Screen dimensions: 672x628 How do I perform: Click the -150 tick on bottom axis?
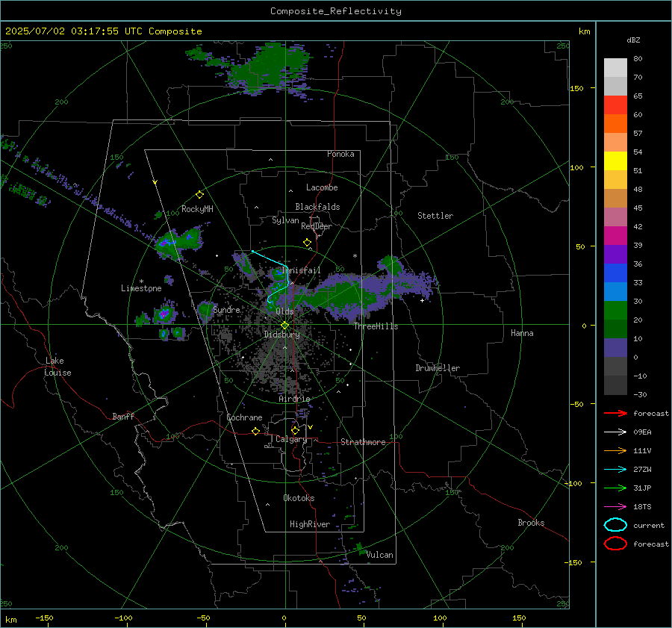(44, 618)
